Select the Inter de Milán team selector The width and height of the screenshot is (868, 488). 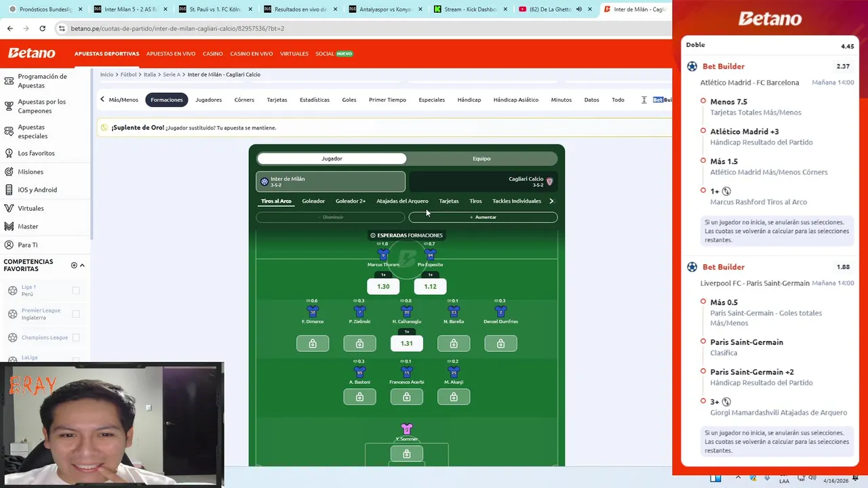331,182
